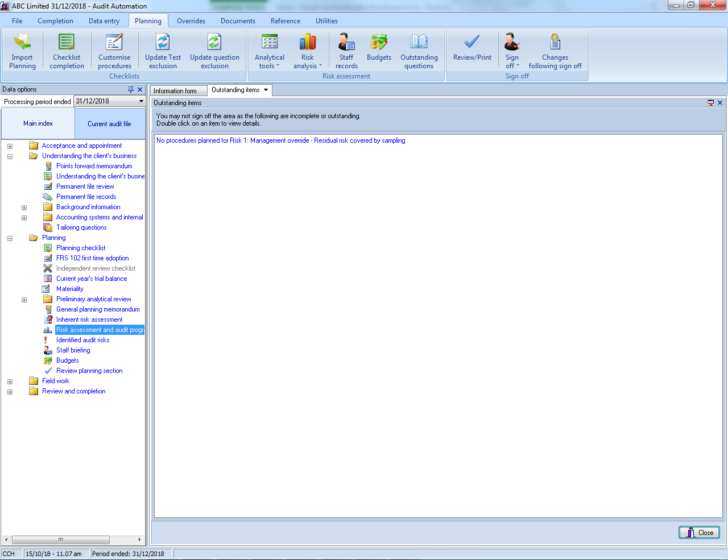Open the Overrides ribbon tab
Viewport: 728px width, 560px height.
(x=191, y=21)
